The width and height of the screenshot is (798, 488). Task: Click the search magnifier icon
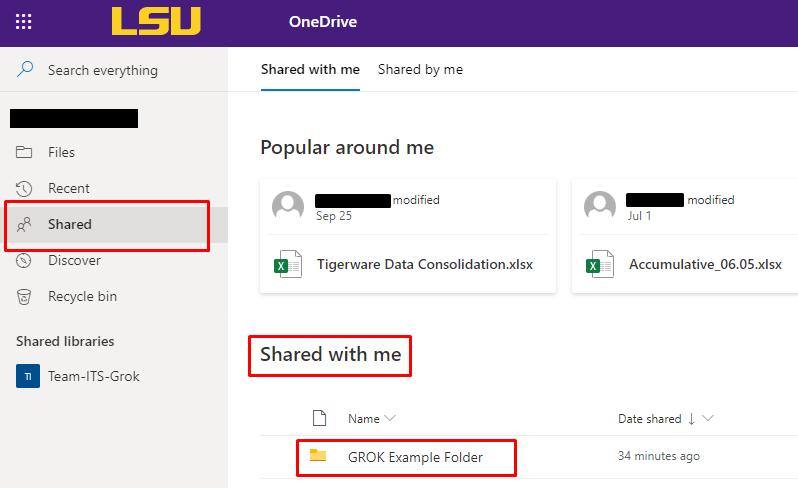25,69
